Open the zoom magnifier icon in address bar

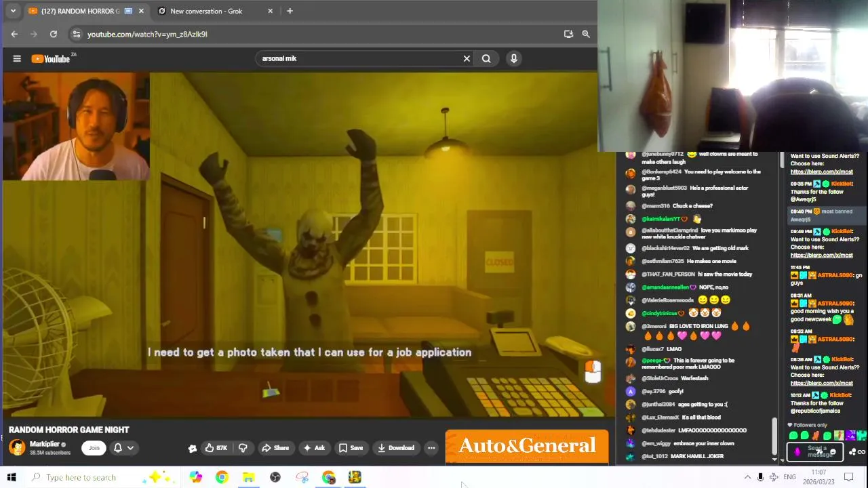point(586,34)
